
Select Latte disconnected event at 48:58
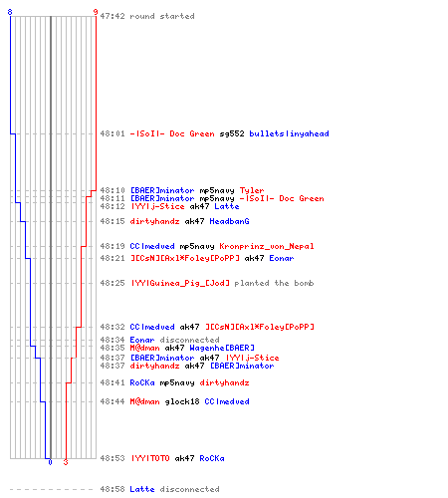tap(159, 489)
